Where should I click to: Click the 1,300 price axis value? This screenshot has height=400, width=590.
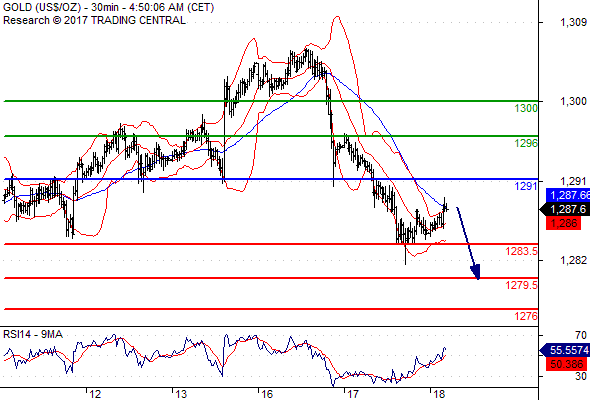tap(573, 101)
